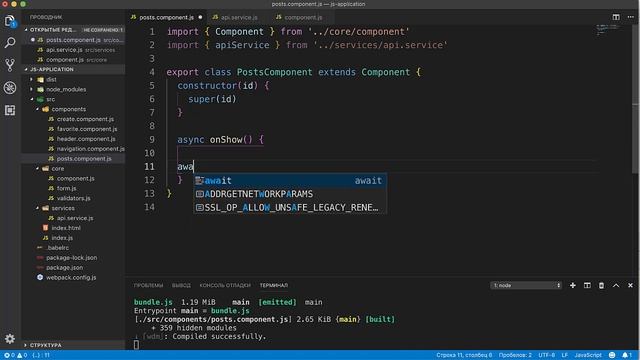Kill terminal with trash icon
Image resolution: width=640 pixels, height=360 pixels.
[x=601, y=285]
